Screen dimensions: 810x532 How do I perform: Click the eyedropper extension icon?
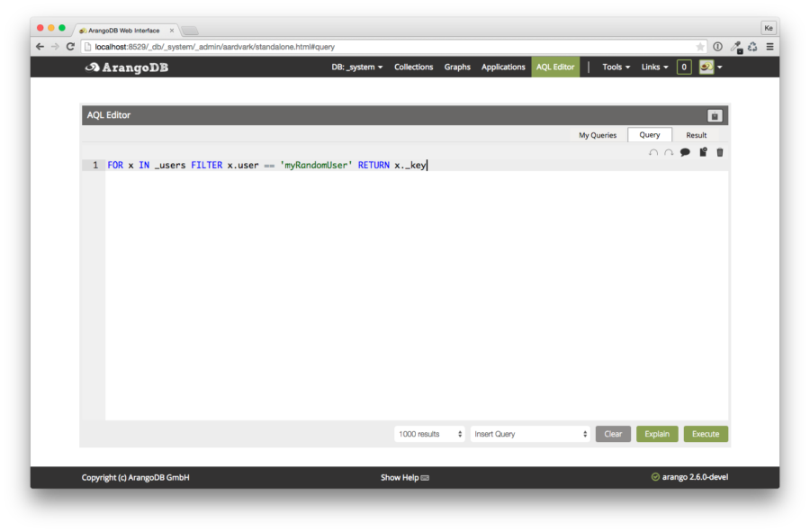736,47
